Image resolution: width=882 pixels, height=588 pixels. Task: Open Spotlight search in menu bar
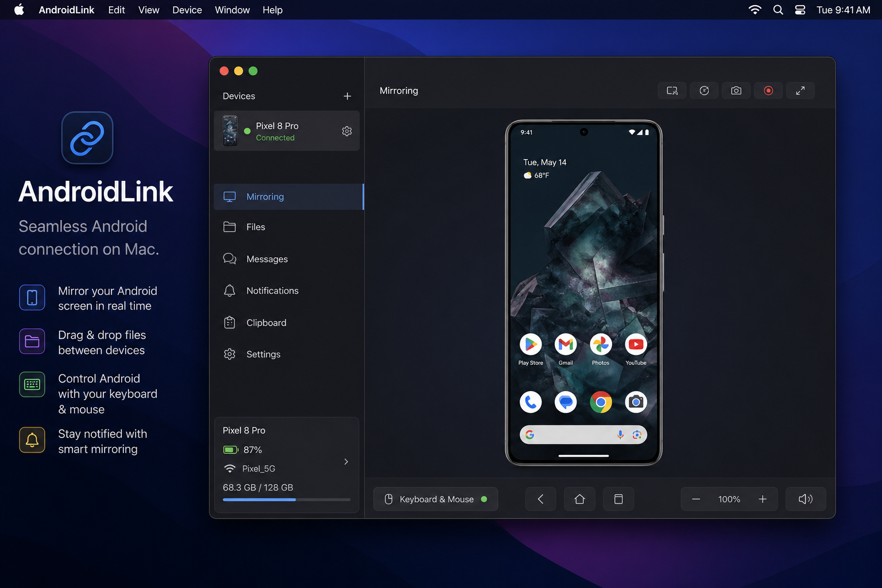tap(778, 10)
